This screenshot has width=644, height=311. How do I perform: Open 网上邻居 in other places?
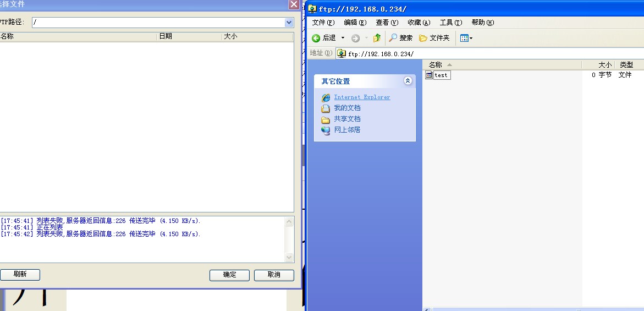[347, 130]
